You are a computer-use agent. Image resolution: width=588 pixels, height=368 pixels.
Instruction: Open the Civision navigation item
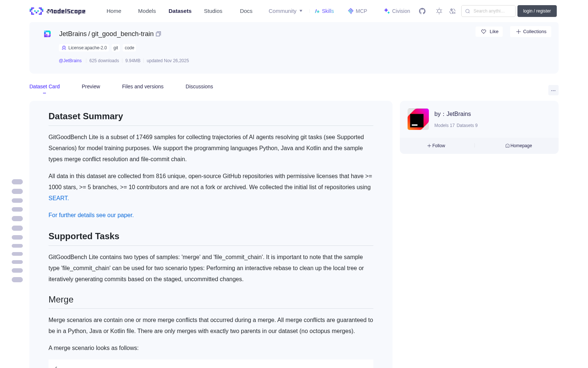397,11
